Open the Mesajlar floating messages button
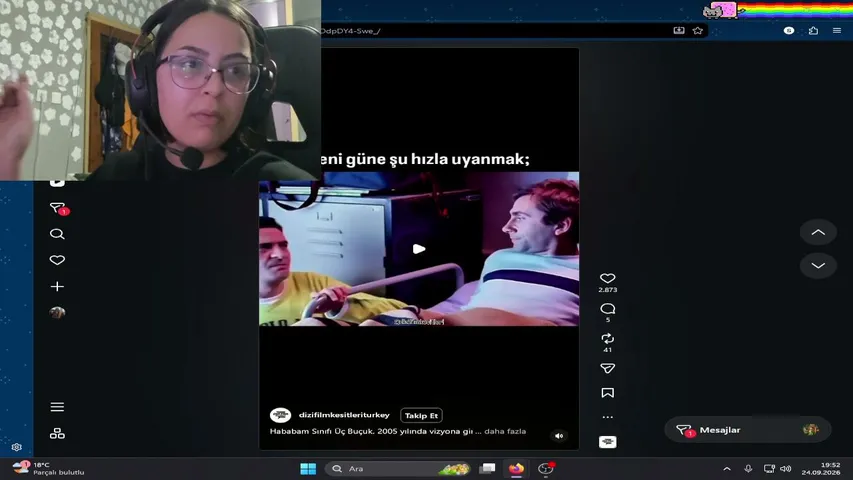Viewport: 853px width, 480px height. click(747, 430)
